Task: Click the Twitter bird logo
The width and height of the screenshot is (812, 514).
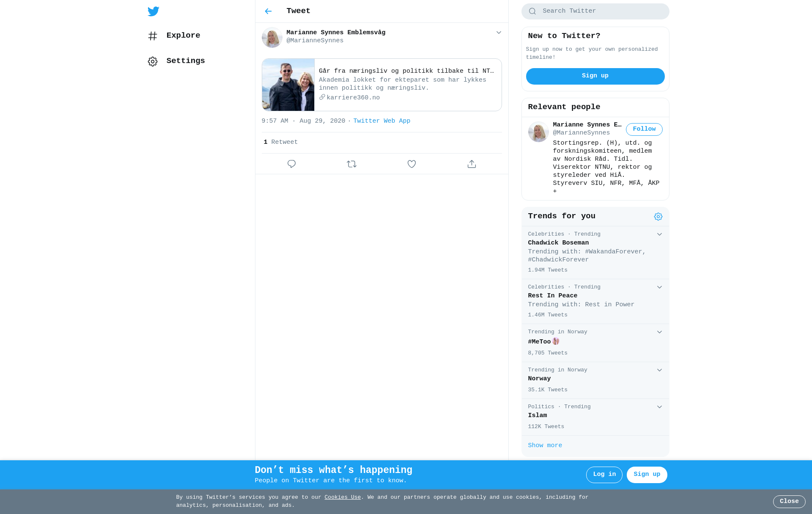Action: [x=154, y=11]
